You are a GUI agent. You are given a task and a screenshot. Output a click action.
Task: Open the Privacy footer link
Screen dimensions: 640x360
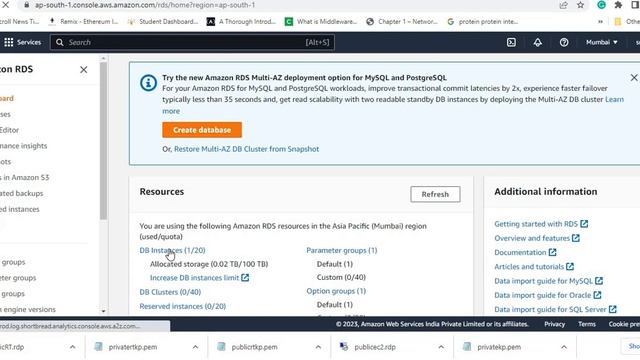554,324
